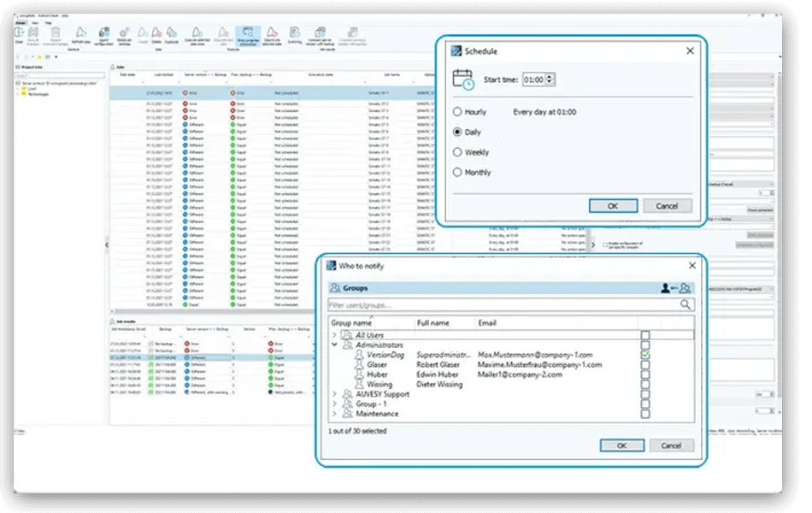The image size is (812, 513).
Task: Tick the checkbox for All Users
Action: 645,335
